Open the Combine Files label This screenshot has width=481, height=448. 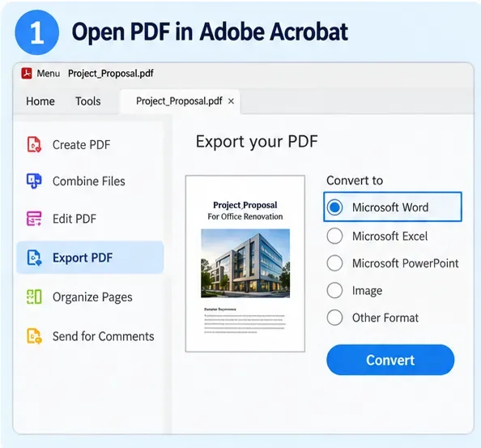pos(89,181)
